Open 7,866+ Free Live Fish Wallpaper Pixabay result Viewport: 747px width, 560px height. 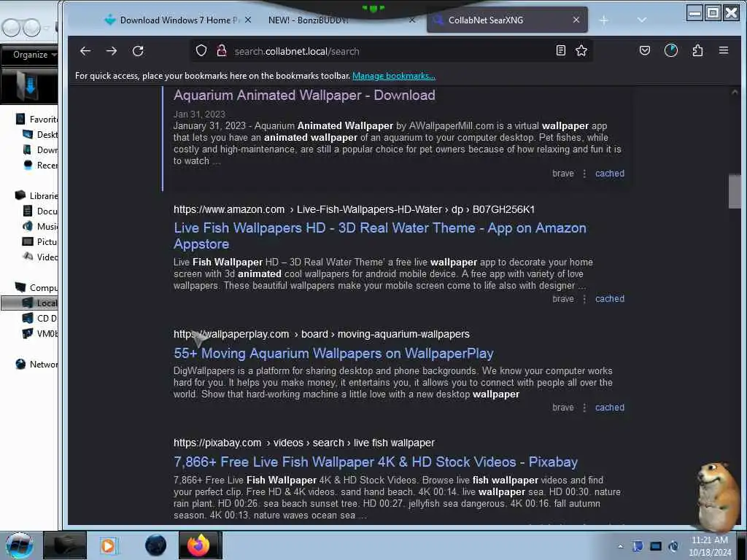[376, 462]
